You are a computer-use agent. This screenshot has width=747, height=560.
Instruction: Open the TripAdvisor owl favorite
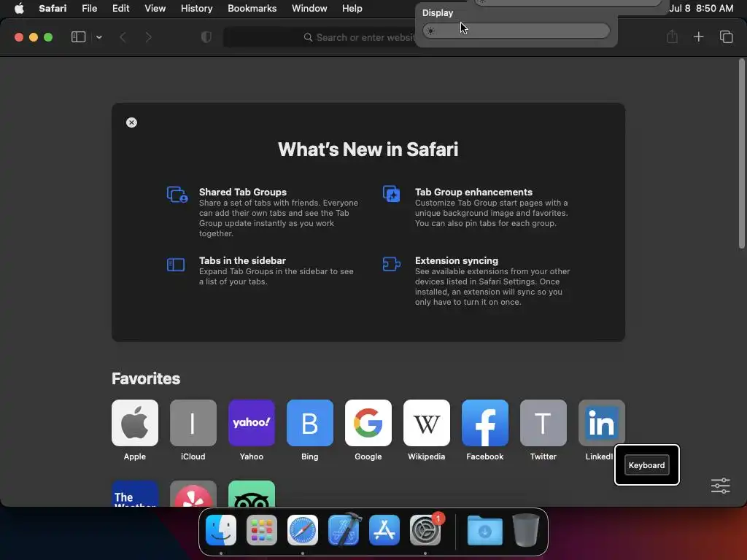(x=252, y=494)
